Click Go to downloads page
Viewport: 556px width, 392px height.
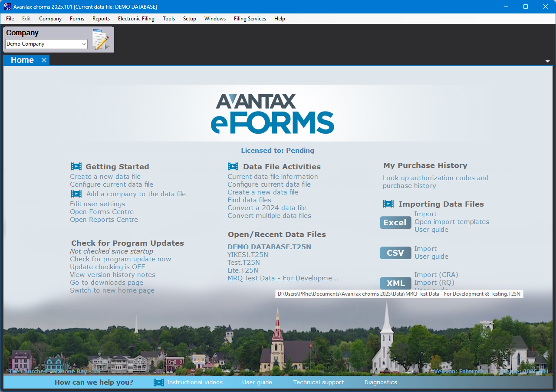tap(106, 283)
